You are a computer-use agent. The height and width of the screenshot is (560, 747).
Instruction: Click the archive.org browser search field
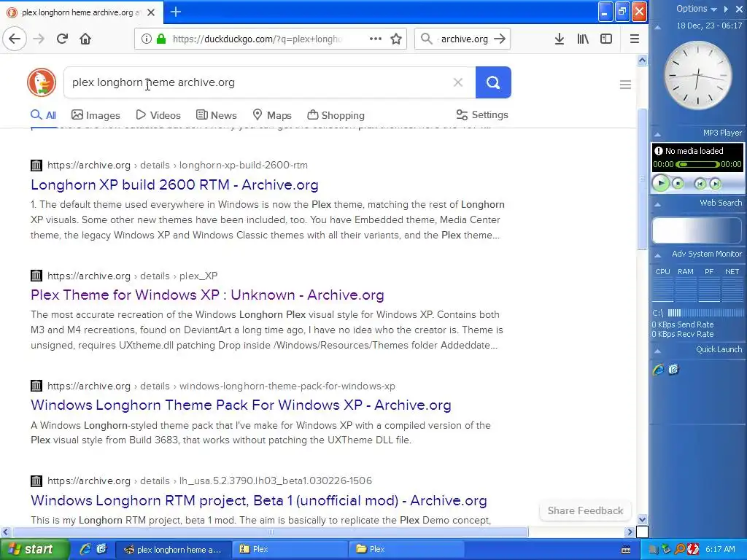point(463,39)
